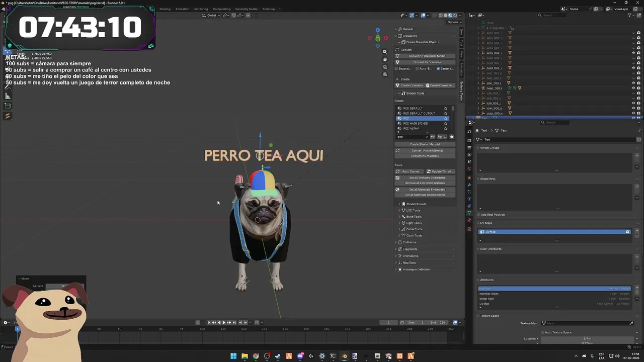Image resolution: width=644 pixels, height=362 pixels.
Task: Favorite the PED HAIR SPIKED shader star
Action: click(x=445, y=123)
